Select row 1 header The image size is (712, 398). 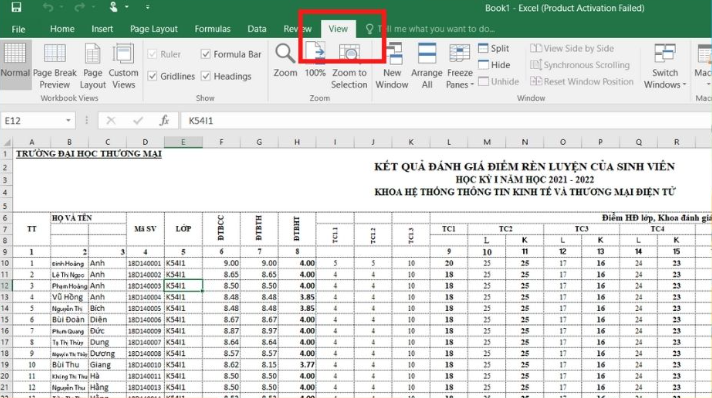[x=5, y=154]
